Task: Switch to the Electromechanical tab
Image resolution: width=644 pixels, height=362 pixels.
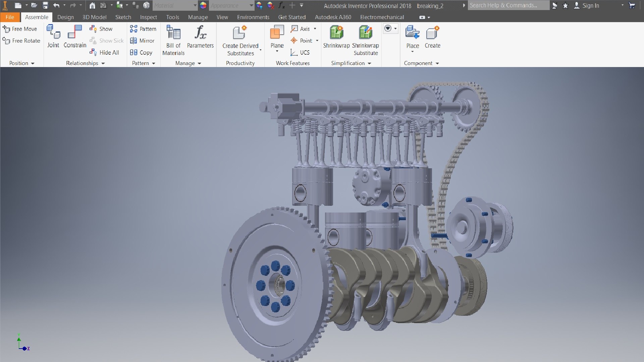Action: click(382, 17)
